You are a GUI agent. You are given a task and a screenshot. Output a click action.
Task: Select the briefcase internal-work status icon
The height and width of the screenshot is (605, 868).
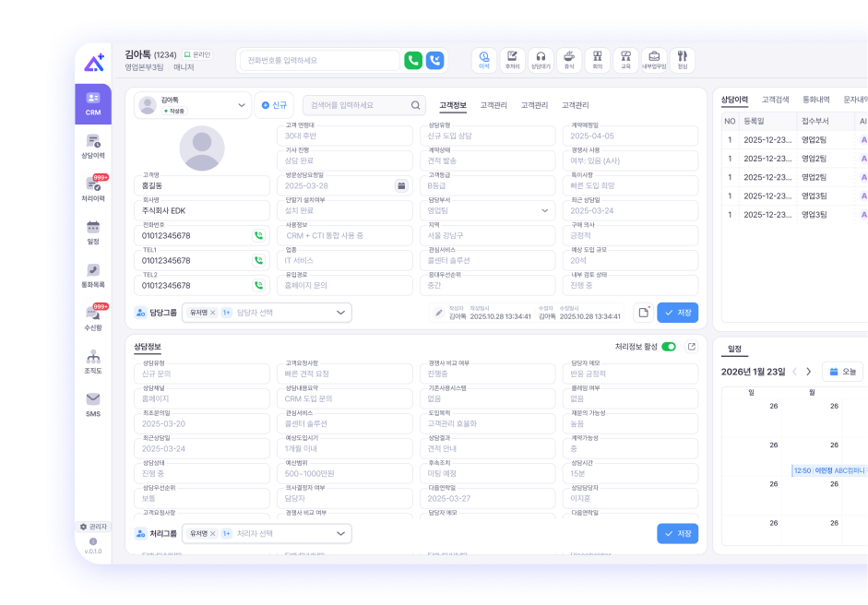click(654, 60)
